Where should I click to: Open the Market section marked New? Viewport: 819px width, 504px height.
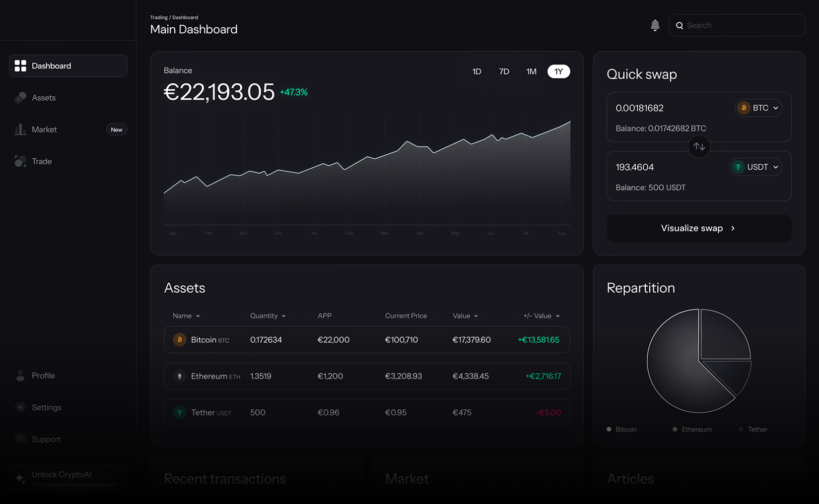(44, 129)
